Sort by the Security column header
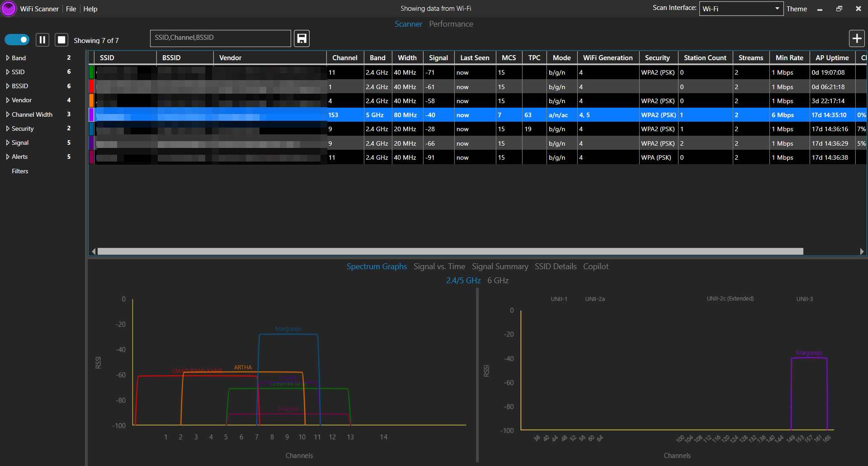Viewport: 868px width, 466px height. [x=658, y=57]
